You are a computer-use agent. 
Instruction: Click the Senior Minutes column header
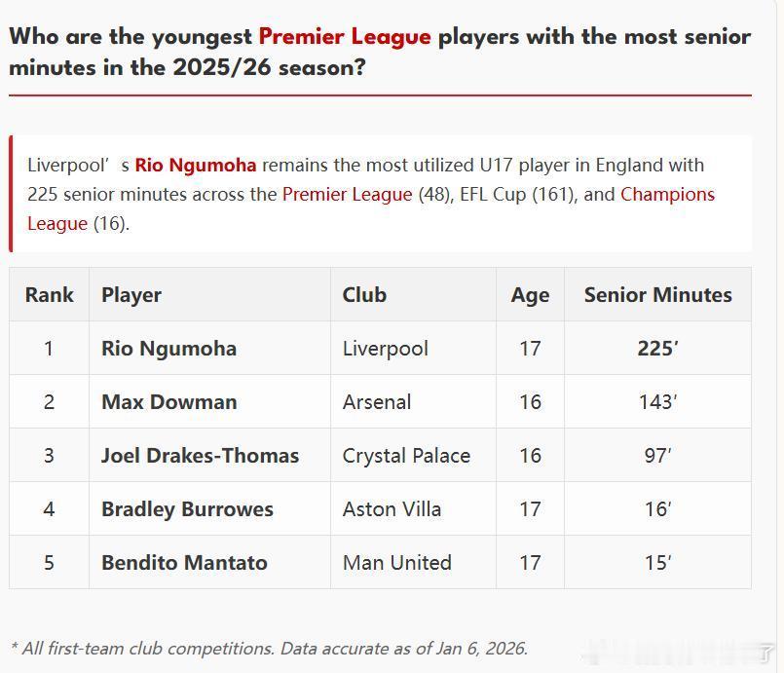[x=657, y=295]
